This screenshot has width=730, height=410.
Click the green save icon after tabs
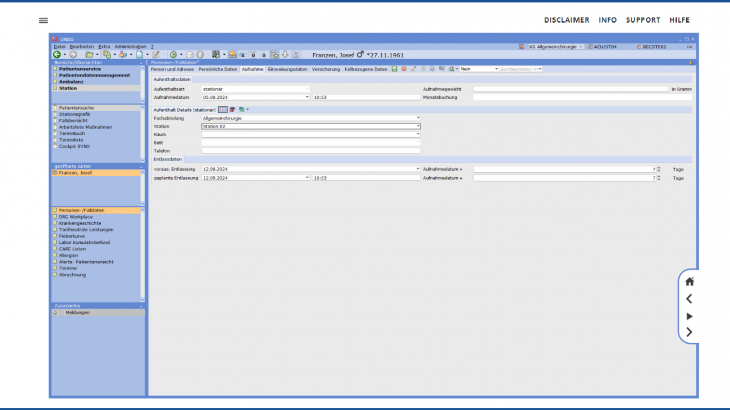(395, 69)
